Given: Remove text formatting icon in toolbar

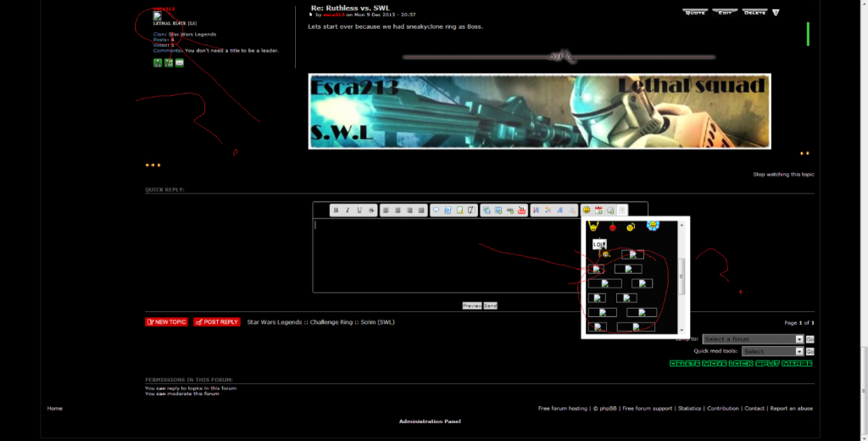Looking at the screenshot, I should [x=572, y=210].
